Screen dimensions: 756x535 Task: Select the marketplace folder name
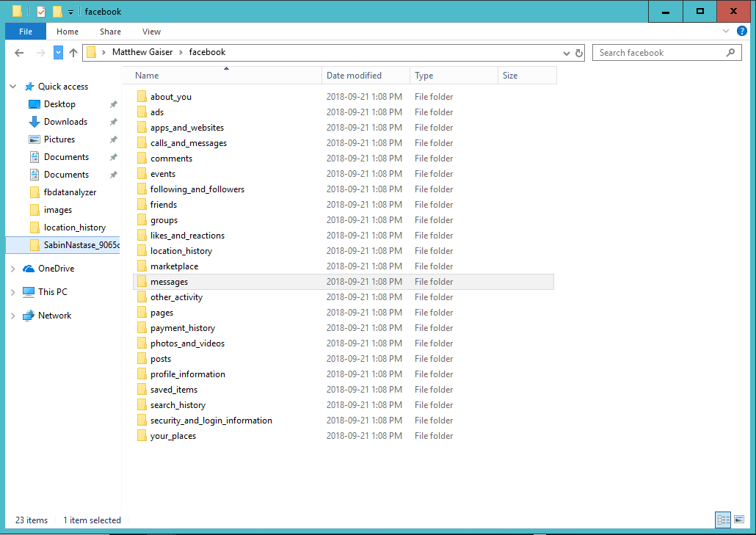(174, 266)
